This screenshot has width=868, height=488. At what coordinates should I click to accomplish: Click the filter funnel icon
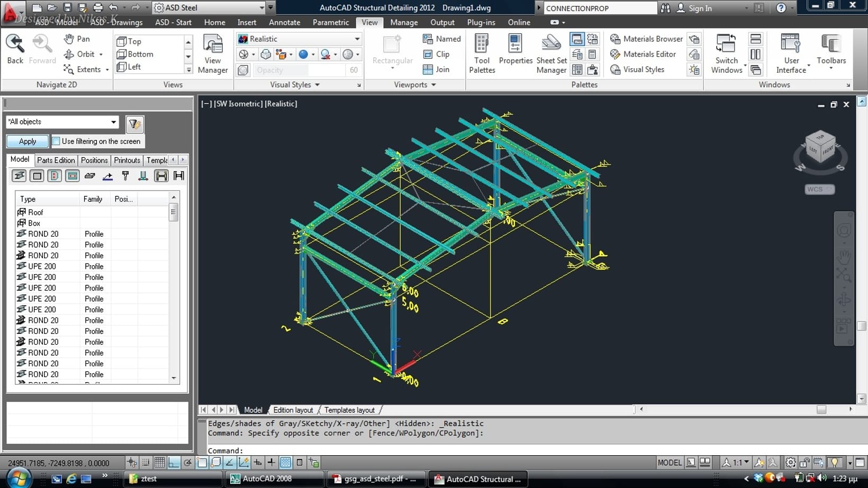pyautogui.click(x=134, y=124)
